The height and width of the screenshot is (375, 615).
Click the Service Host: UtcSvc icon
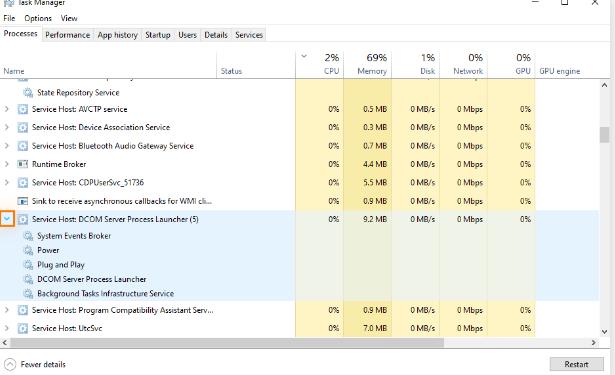click(23, 328)
